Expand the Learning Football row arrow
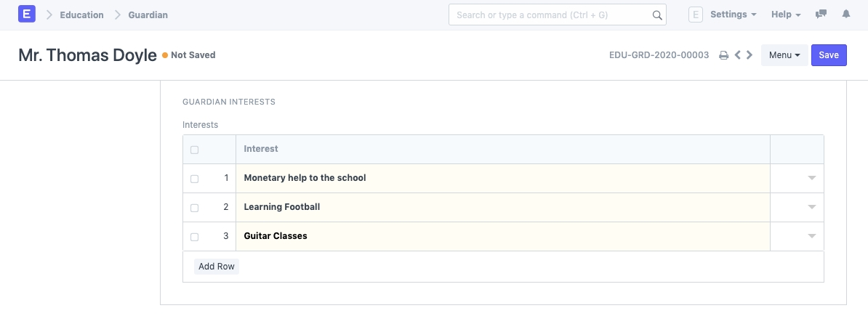The image size is (868, 324). [812, 207]
